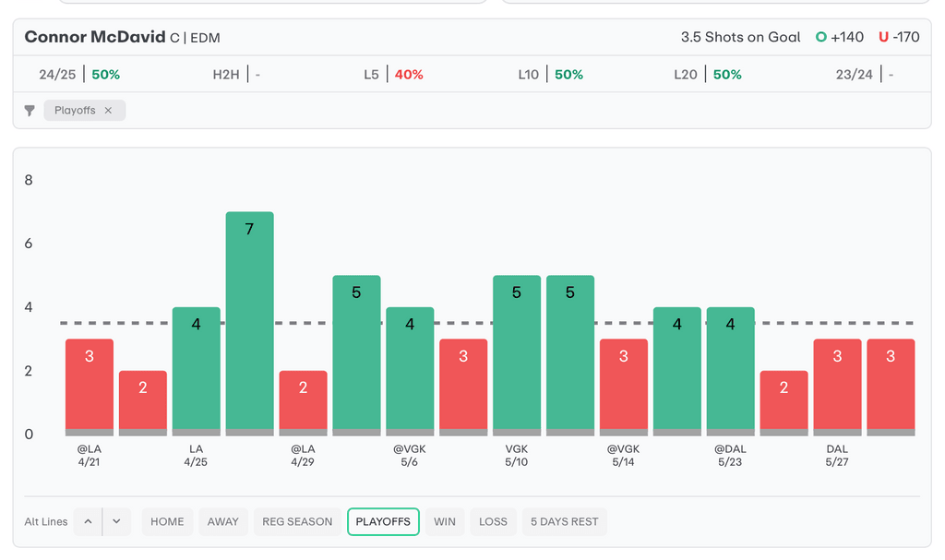Click the "@VGK 5/6" axis label
The width and height of the screenshot is (945, 560).
pyautogui.click(x=410, y=456)
